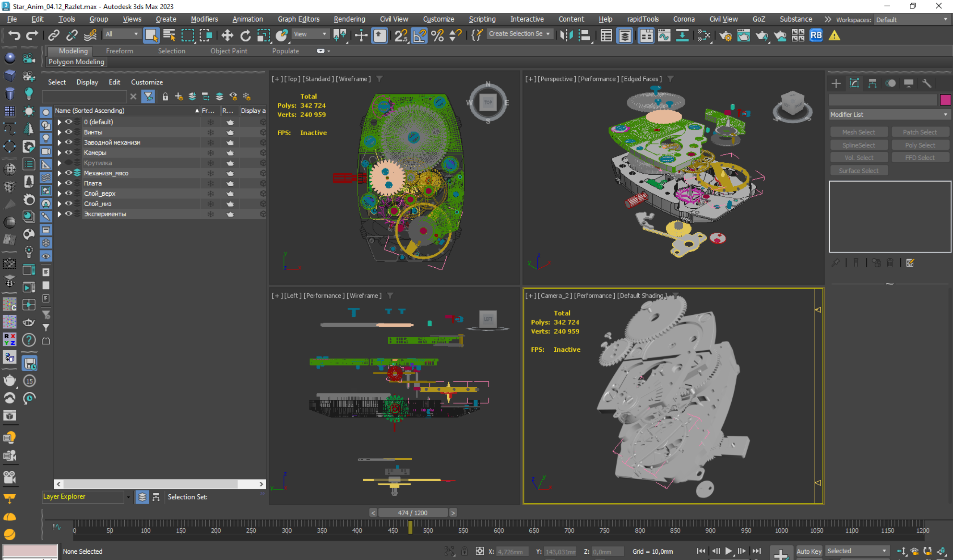This screenshot has height=560, width=953.
Task: Show the hidden Крутилка layer
Action: pos(68,163)
